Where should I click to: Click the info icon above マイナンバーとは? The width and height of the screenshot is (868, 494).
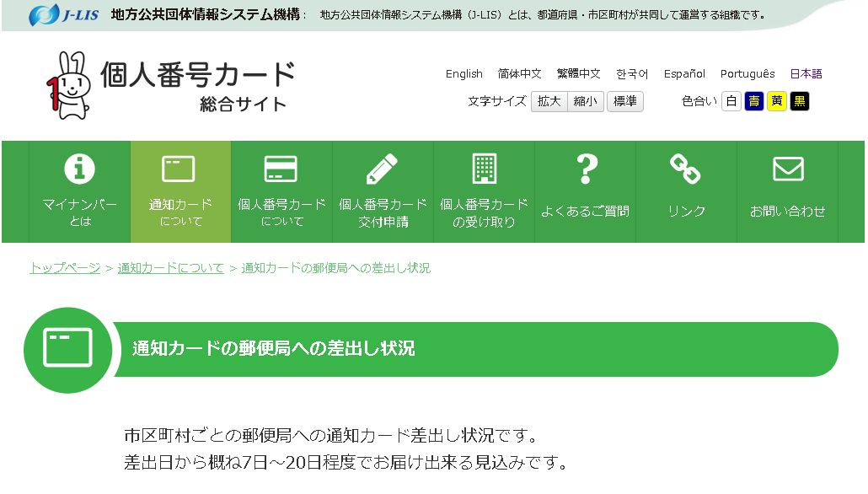[80, 169]
